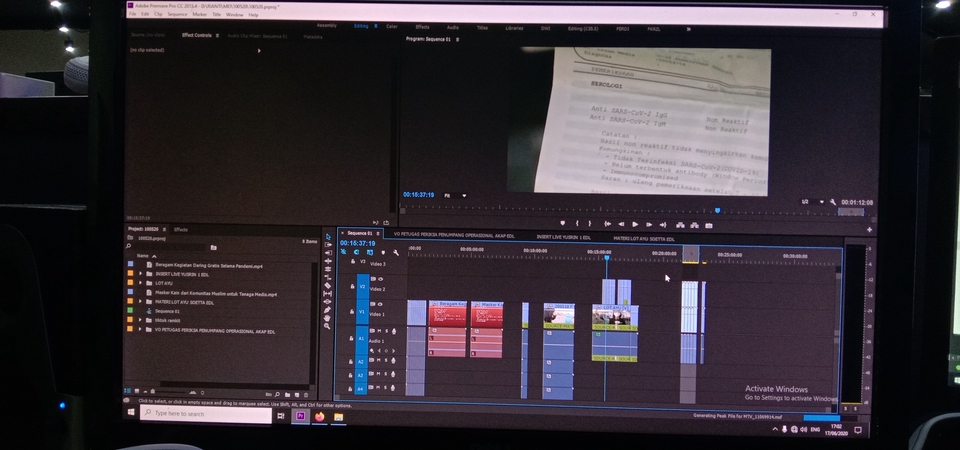Viewport: 960px width, 450px height.
Task: Add a marker in the timeline header
Action: point(383,252)
